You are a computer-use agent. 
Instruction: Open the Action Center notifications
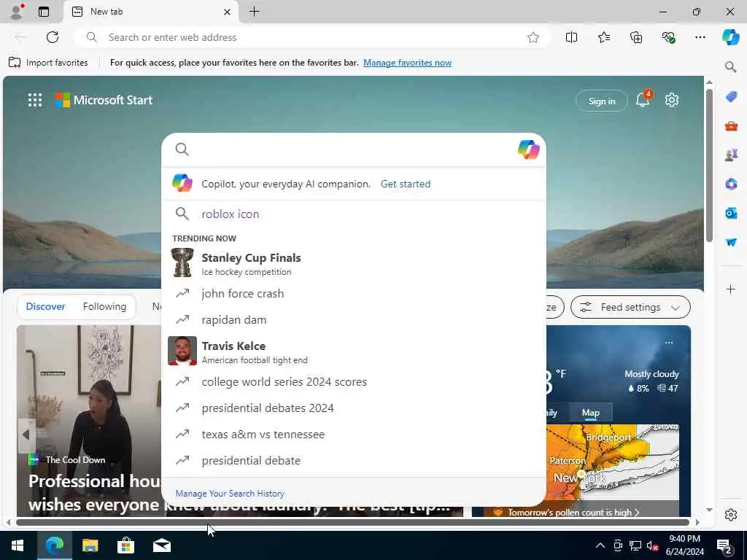coord(724,546)
